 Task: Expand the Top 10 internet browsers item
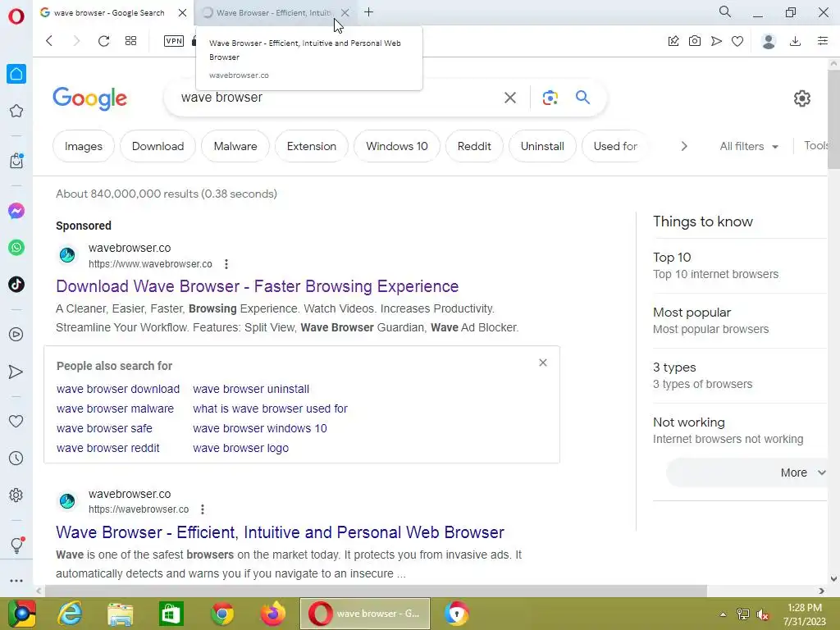(739, 266)
